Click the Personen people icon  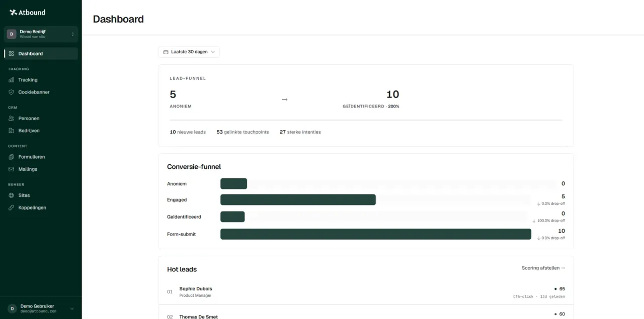point(11,119)
